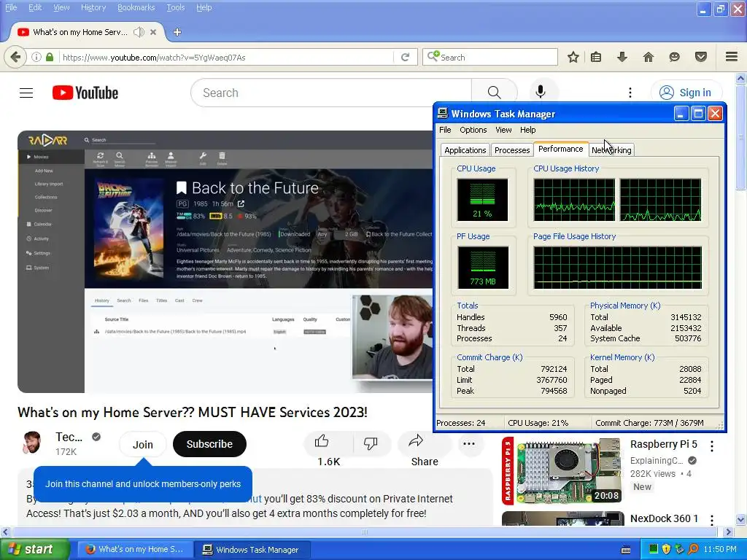Open Firefox History menu

click(x=93, y=7)
